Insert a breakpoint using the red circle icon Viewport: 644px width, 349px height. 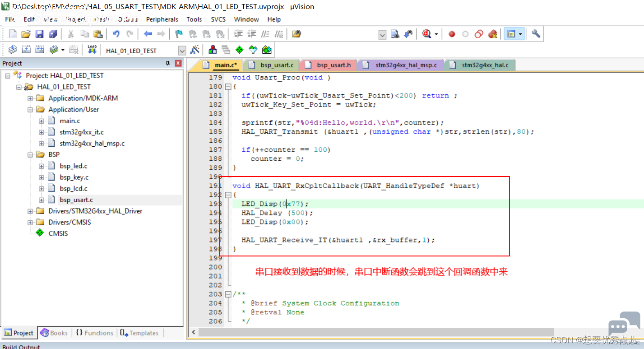(x=452, y=34)
